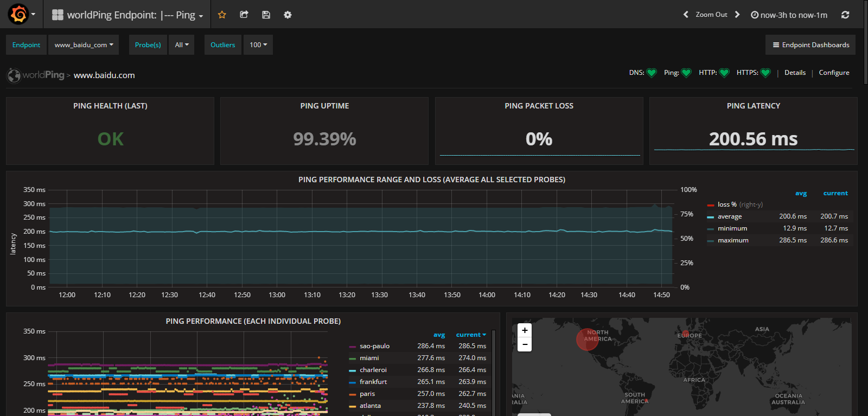Image resolution: width=868 pixels, height=416 pixels.
Task: Toggle maximum series in legend
Action: 733,240
